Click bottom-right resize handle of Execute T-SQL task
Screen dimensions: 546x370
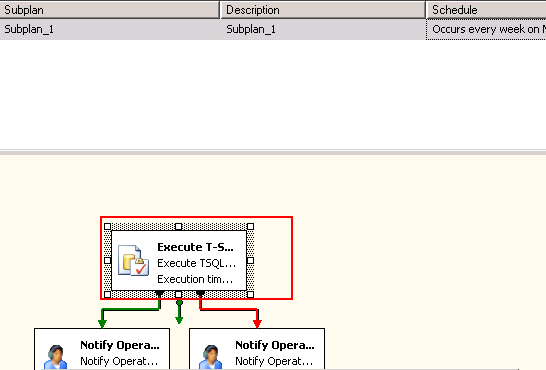[x=250, y=294]
